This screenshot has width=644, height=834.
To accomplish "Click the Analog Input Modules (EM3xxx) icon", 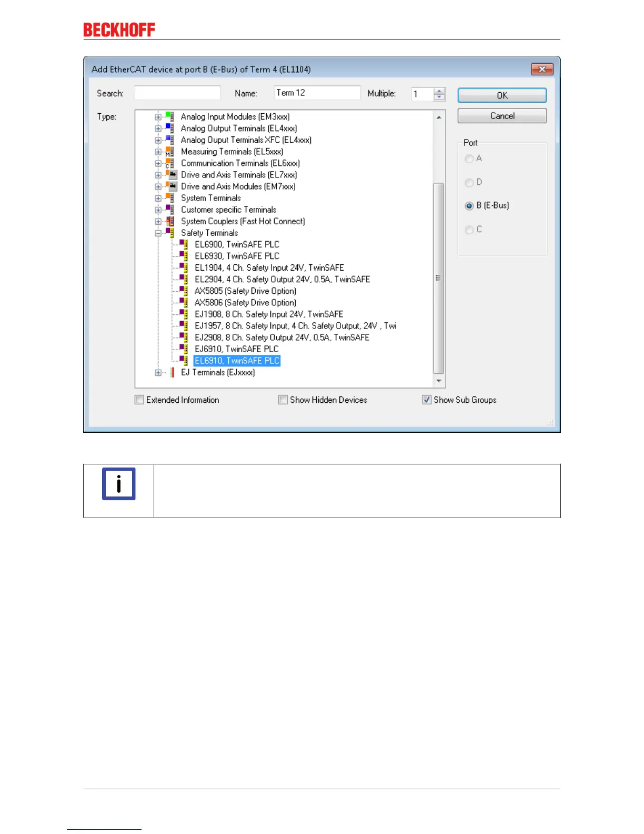I will pos(169,117).
